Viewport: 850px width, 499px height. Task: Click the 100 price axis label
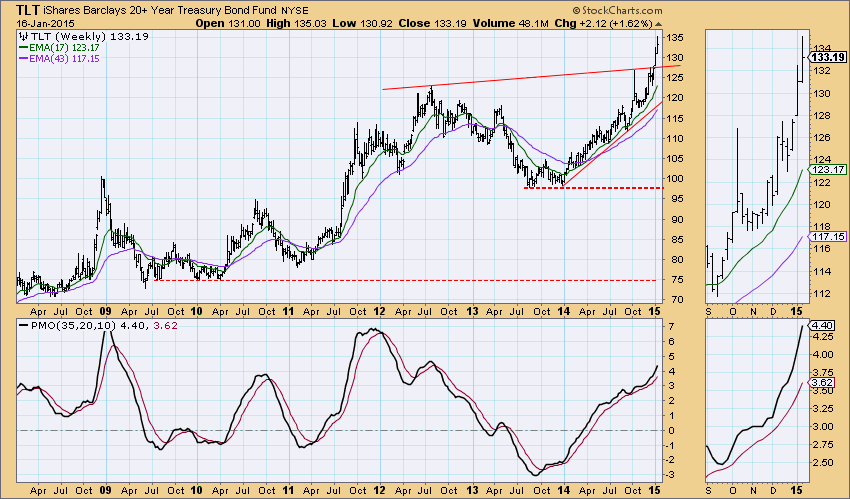(675, 179)
